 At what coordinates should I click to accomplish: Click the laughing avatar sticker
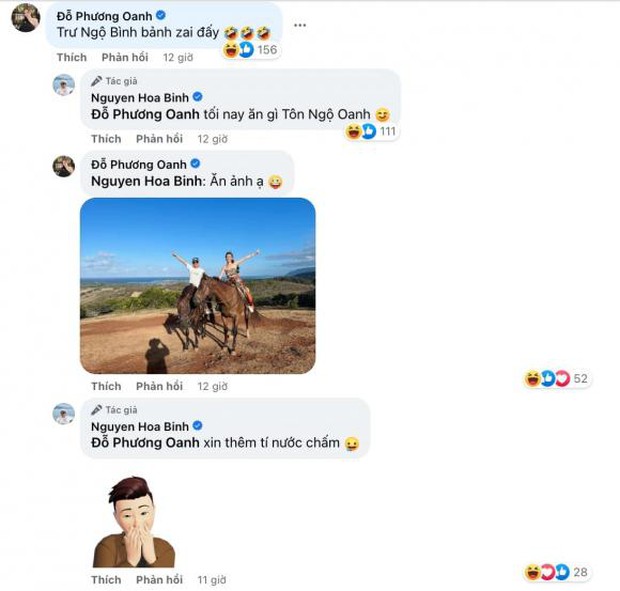click(134, 521)
